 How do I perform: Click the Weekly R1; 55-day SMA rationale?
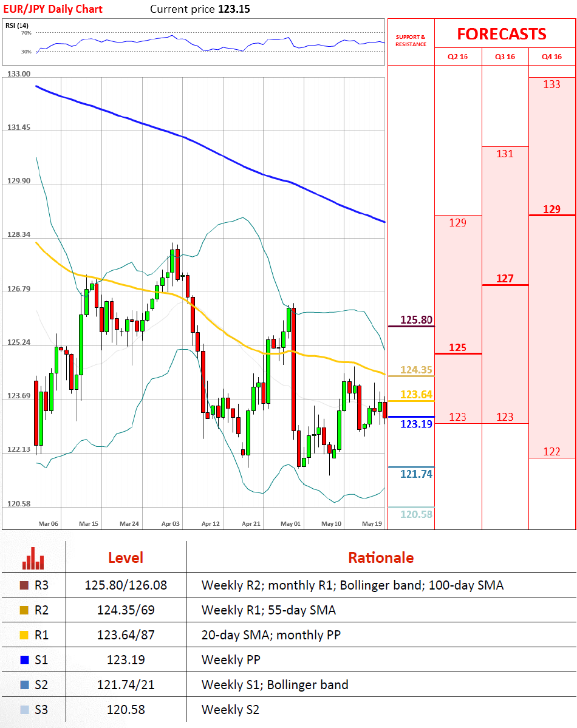coord(268,610)
